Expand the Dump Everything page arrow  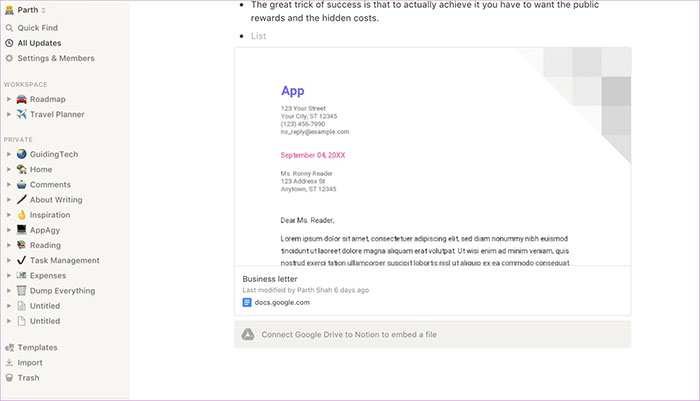click(9, 291)
